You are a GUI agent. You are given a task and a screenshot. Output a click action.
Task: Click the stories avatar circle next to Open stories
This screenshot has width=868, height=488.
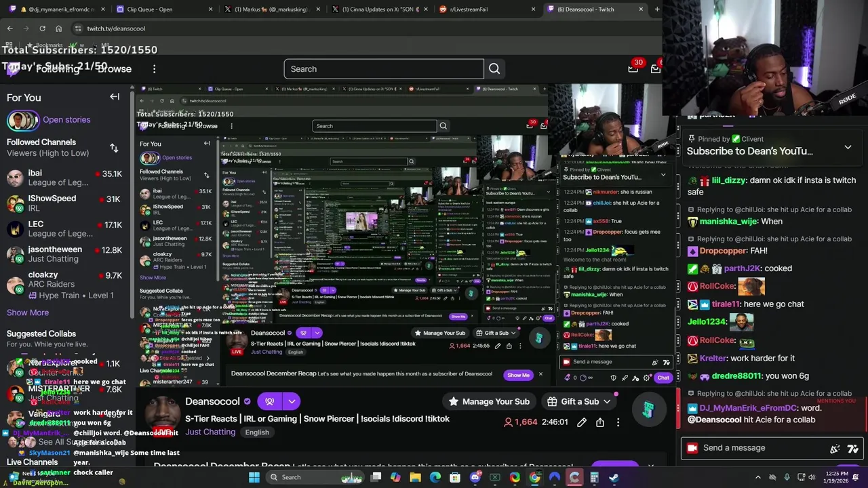(x=22, y=121)
